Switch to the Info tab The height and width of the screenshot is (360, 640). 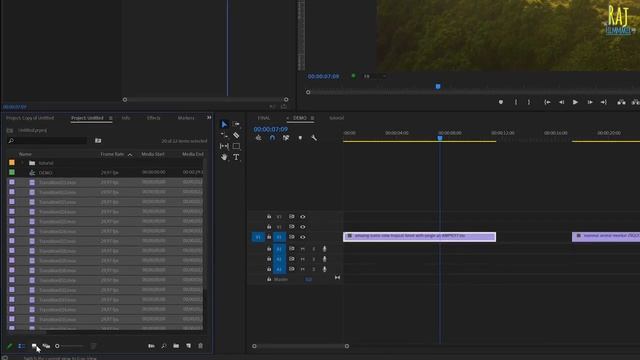(x=126, y=118)
